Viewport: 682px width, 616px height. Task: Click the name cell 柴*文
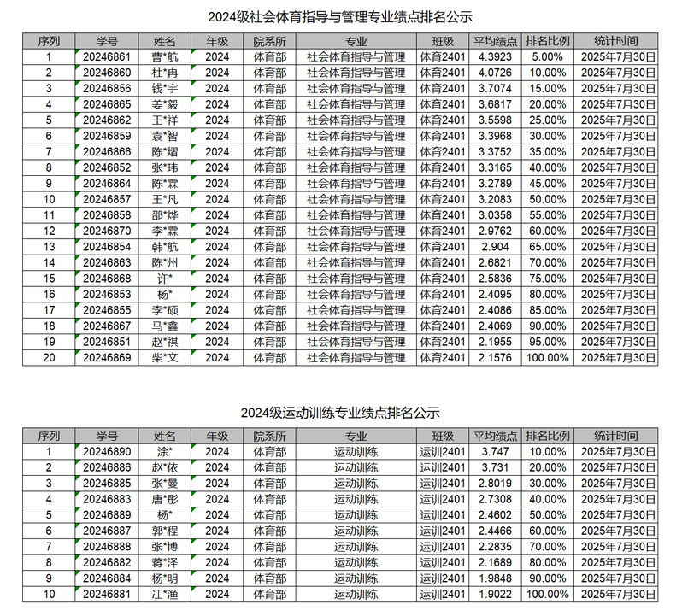pos(164,358)
